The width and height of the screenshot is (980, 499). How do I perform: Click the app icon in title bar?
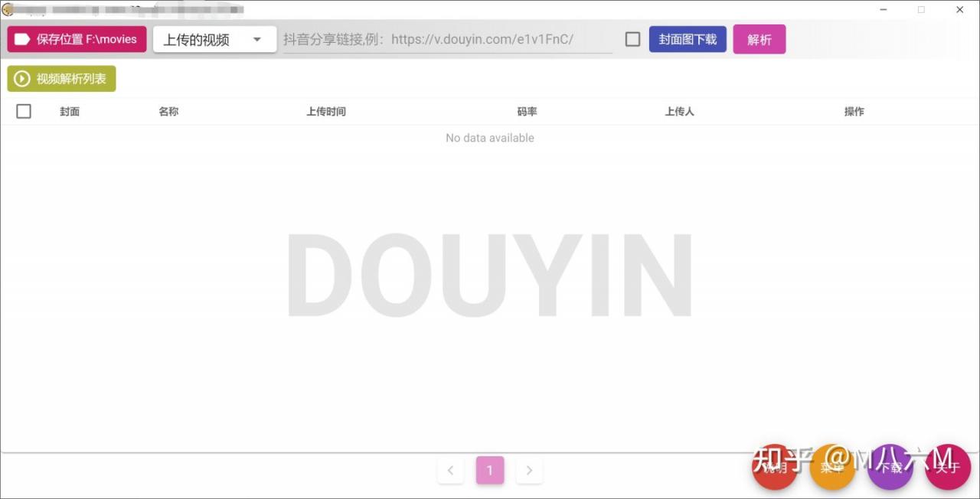point(8,9)
